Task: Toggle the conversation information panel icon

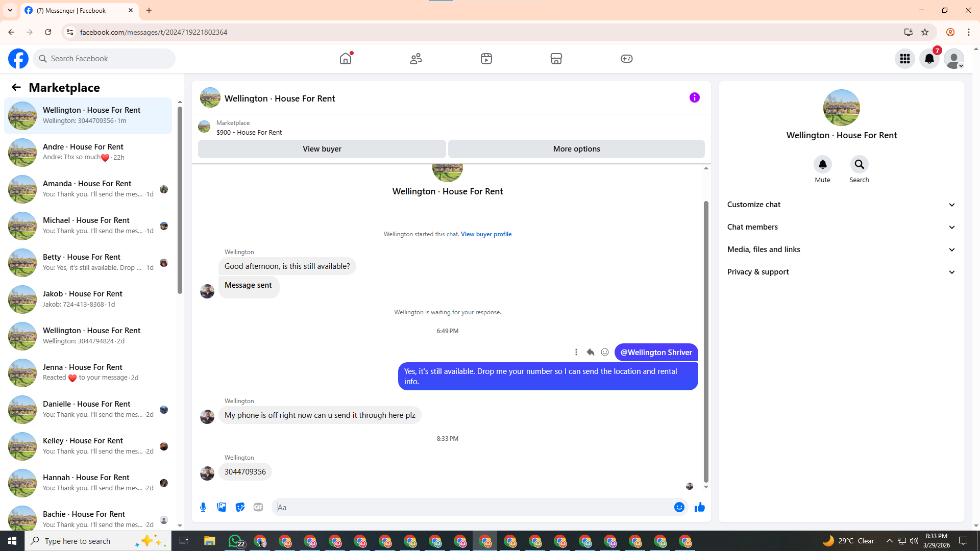Action: pyautogui.click(x=695, y=97)
